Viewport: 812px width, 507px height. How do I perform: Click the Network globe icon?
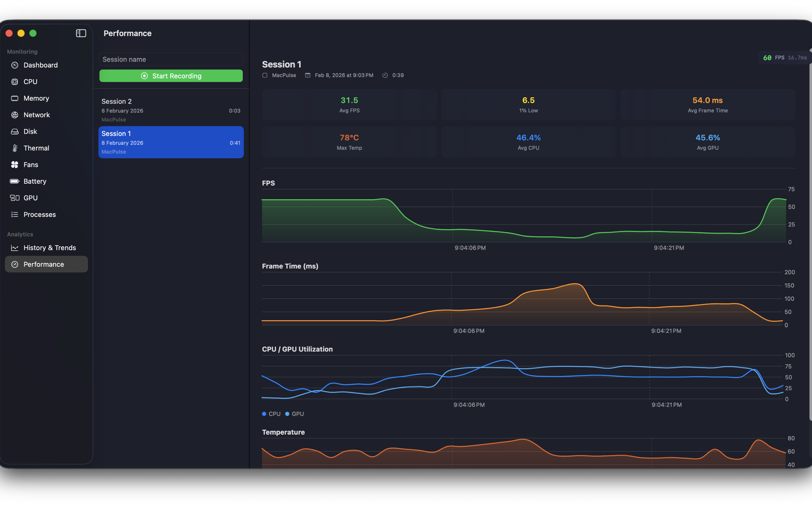pyautogui.click(x=15, y=115)
